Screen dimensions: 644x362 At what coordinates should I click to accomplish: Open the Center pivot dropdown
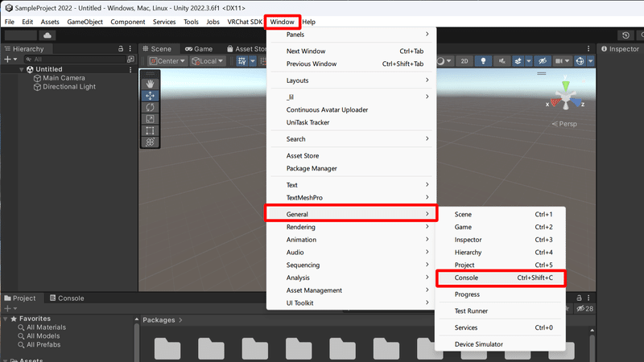pos(167,61)
